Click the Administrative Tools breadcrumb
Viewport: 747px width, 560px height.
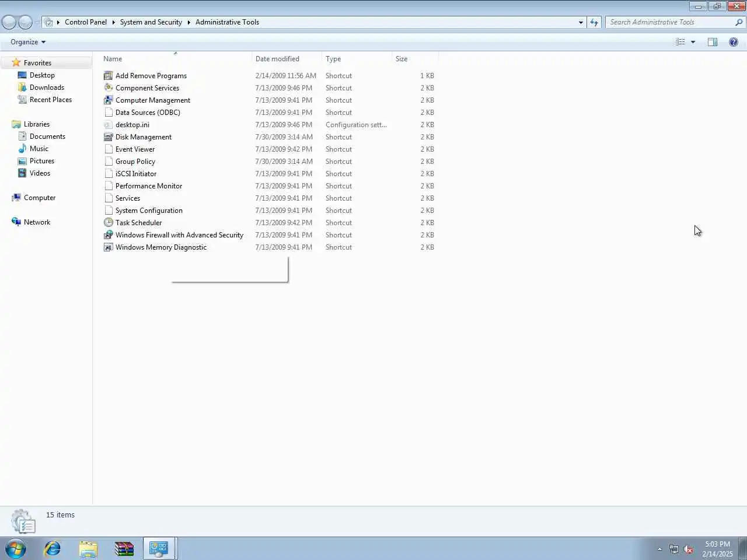227,22
